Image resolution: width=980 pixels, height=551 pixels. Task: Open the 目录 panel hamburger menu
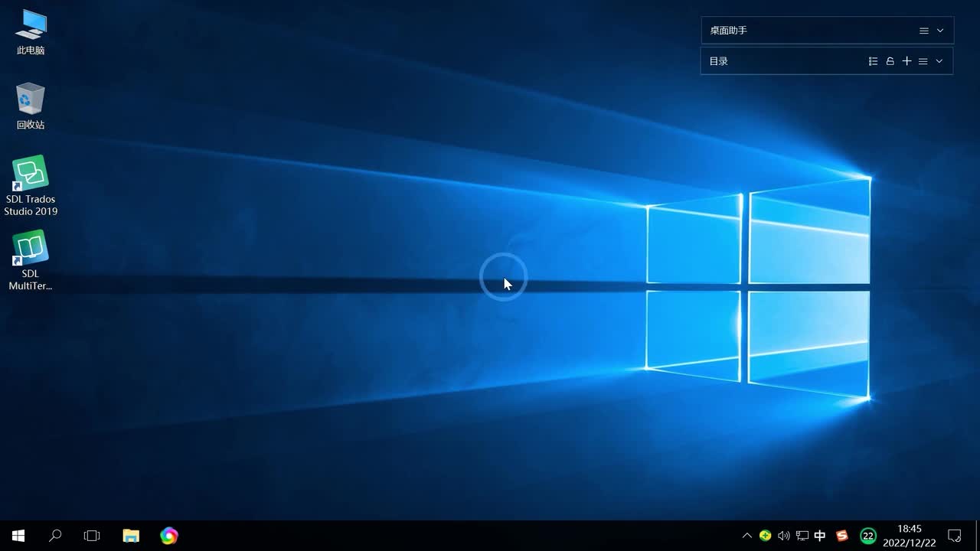tap(923, 61)
